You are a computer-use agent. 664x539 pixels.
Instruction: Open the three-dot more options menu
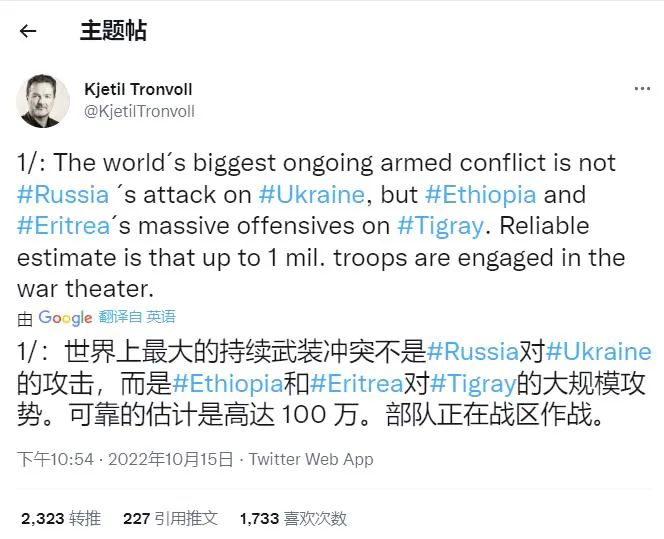642,89
